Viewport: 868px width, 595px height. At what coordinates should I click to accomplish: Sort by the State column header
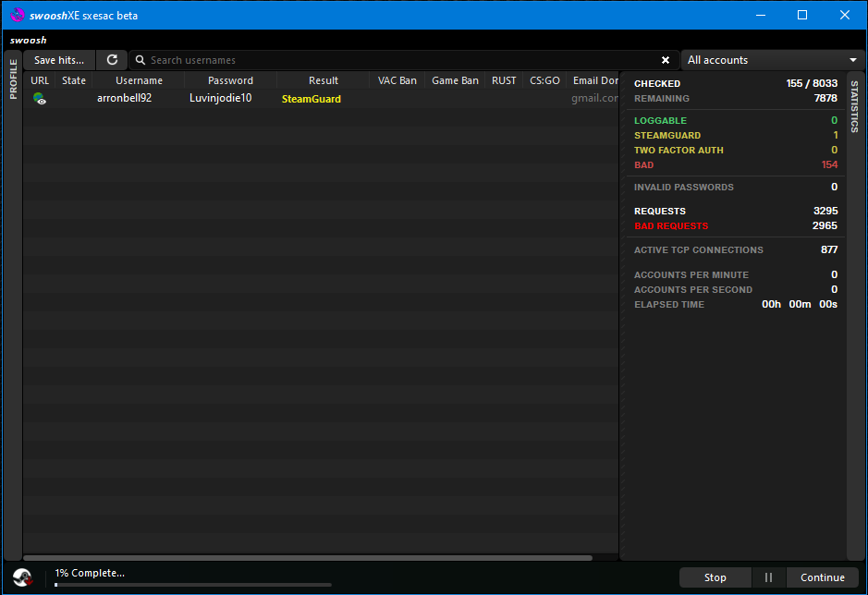(x=74, y=80)
